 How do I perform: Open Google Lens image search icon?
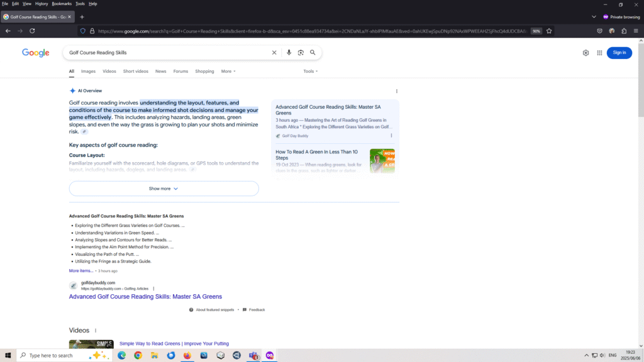(x=301, y=53)
